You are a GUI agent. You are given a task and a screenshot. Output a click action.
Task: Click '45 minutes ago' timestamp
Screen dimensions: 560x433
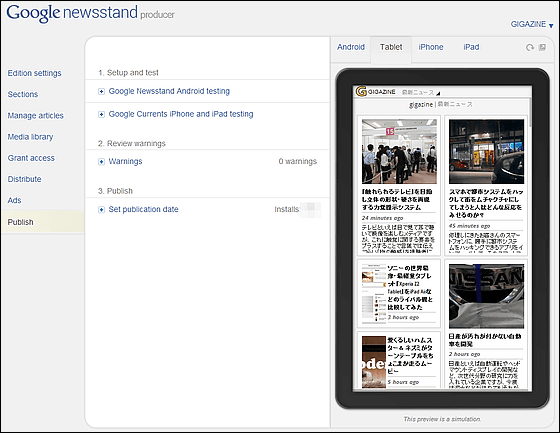469,226
